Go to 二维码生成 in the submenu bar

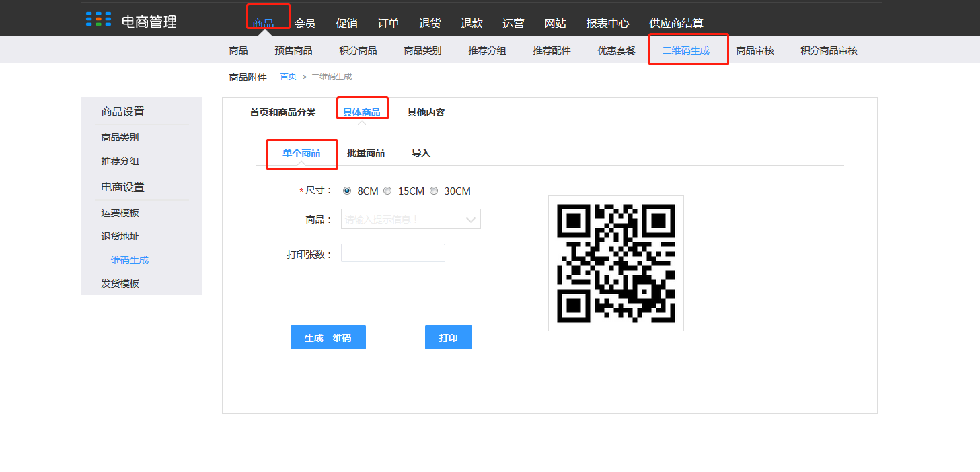tap(685, 50)
